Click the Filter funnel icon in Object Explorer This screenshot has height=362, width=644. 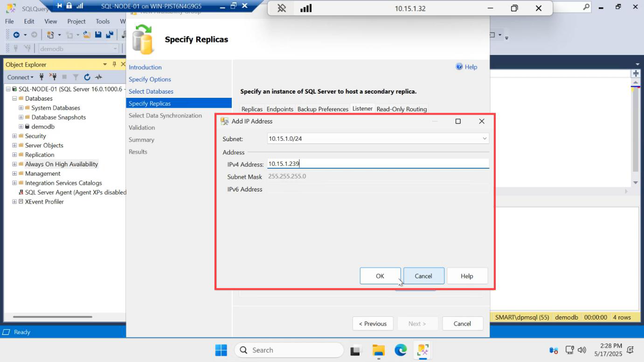tap(75, 77)
